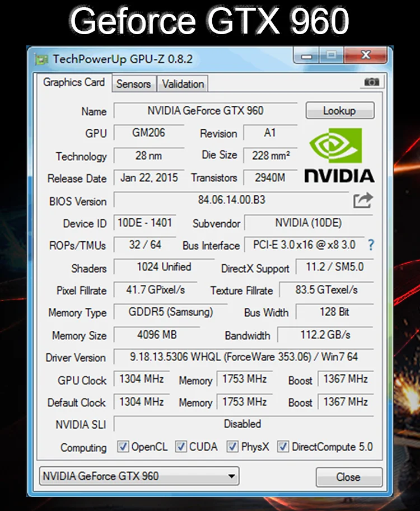Image resolution: width=420 pixels, height=511 pixels.
Task: Click the Pixel Fillrate field 41.7 GPixel/s
Action: point(156,290)
